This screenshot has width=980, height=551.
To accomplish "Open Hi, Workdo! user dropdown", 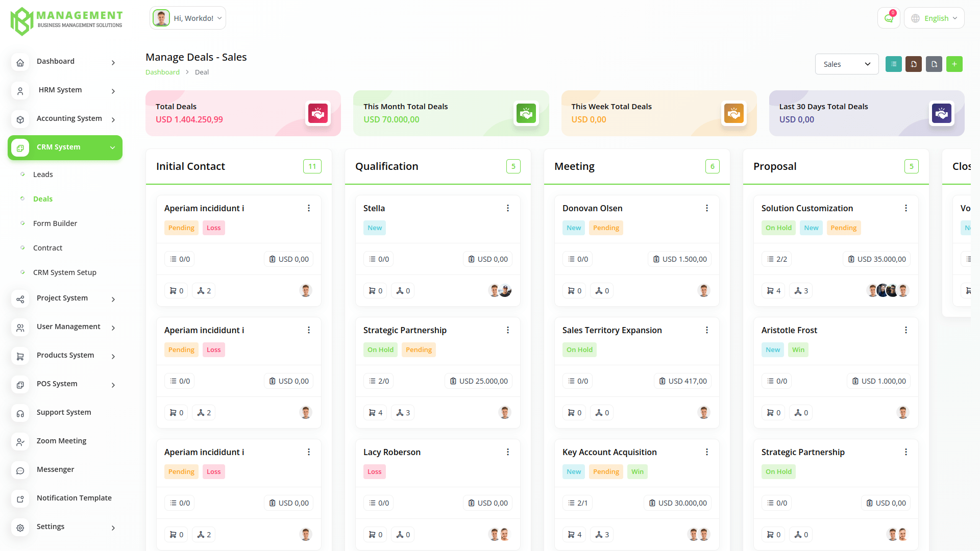I will [x=188, y=18].
